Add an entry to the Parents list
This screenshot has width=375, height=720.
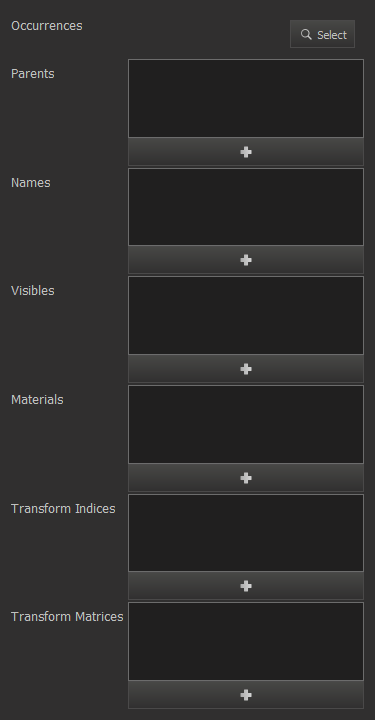point(246,152)
